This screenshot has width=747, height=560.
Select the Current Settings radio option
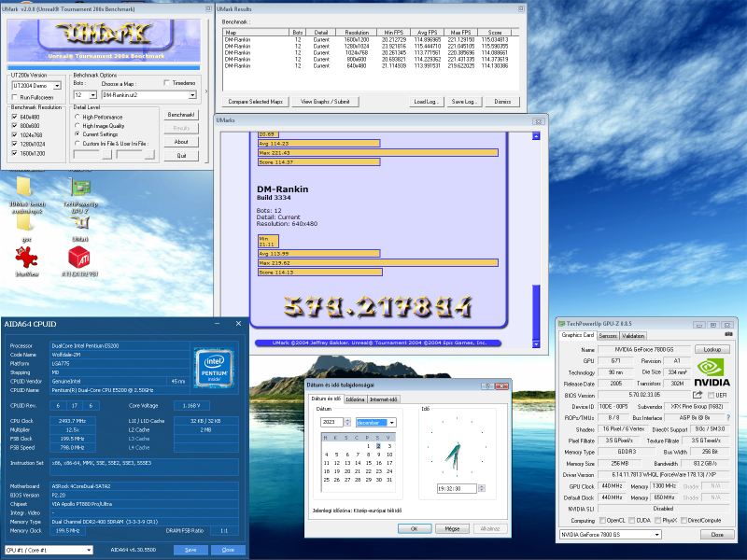pyautogui.click(x=78, y=134)
